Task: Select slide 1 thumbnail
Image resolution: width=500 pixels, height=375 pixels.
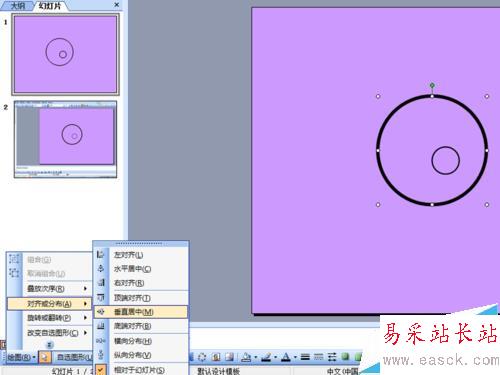Action: 65,54
